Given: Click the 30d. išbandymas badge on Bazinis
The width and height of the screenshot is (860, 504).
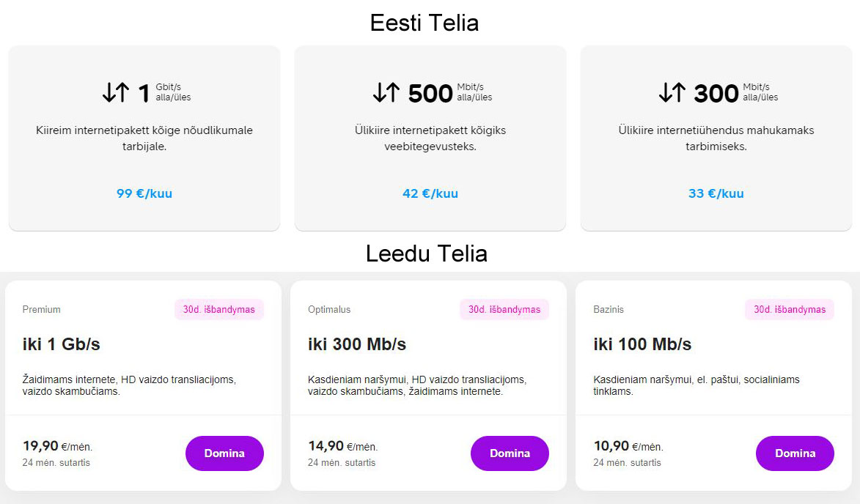Looking at the screenshot, I should tap(789, 310).
